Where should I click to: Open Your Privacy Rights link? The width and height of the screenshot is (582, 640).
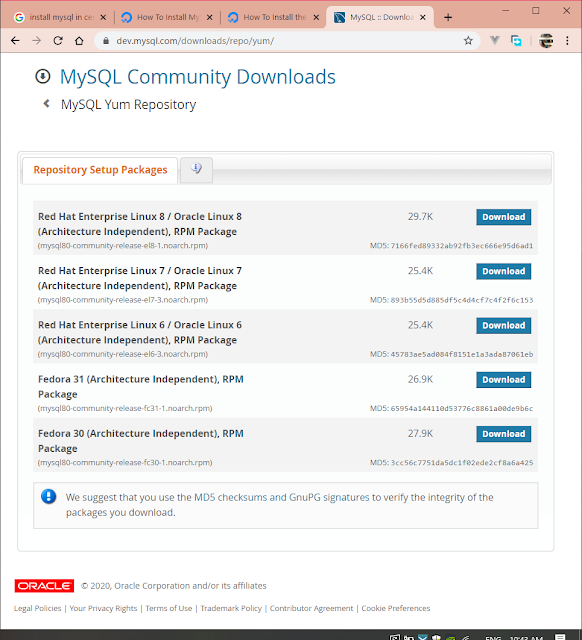[103, 608]
